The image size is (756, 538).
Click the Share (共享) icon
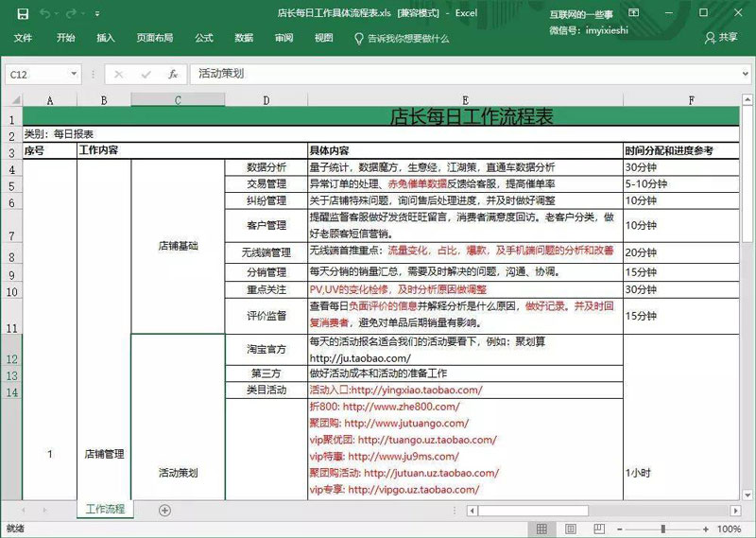[x=720, y=38]
